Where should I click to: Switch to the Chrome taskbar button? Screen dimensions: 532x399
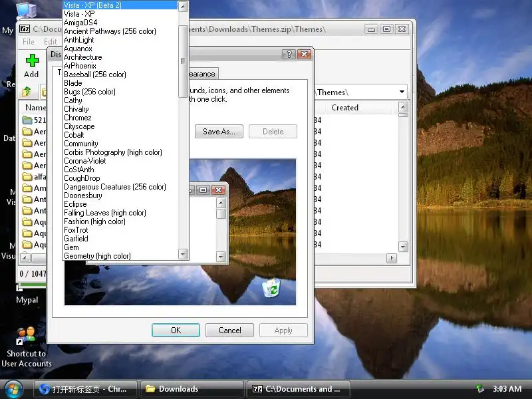tap(86, 389)
